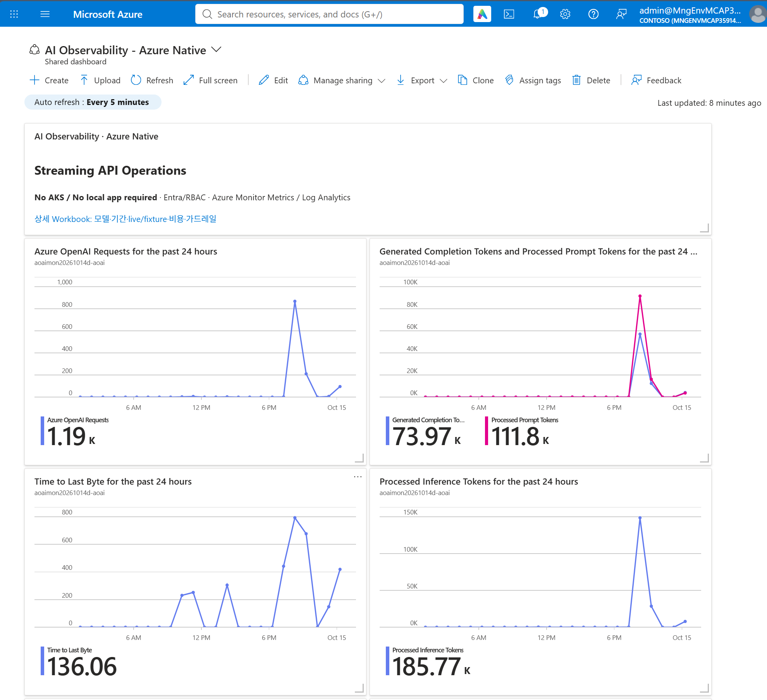Click the Upload arrow icon

point(84,80)
